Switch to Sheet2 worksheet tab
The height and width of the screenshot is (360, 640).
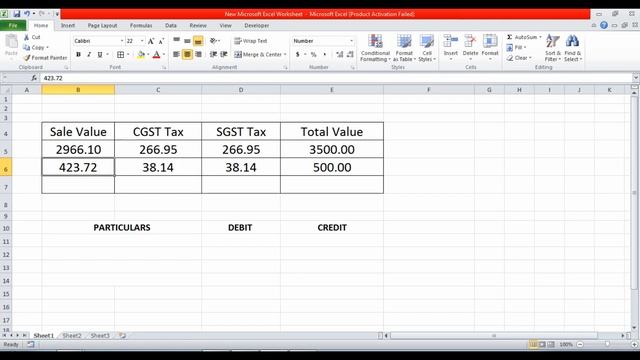point(72,336)
